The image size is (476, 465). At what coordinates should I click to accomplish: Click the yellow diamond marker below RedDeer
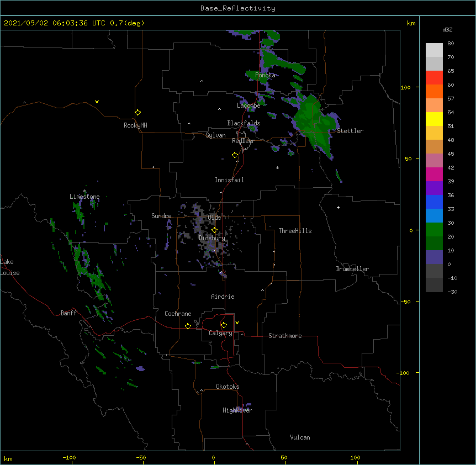point(235,155)
